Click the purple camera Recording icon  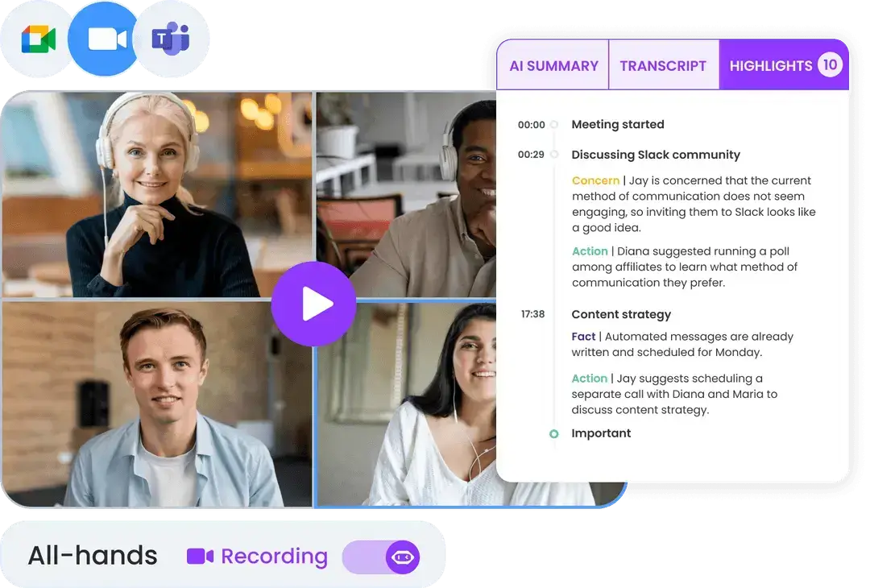click(x=200, y=557)
